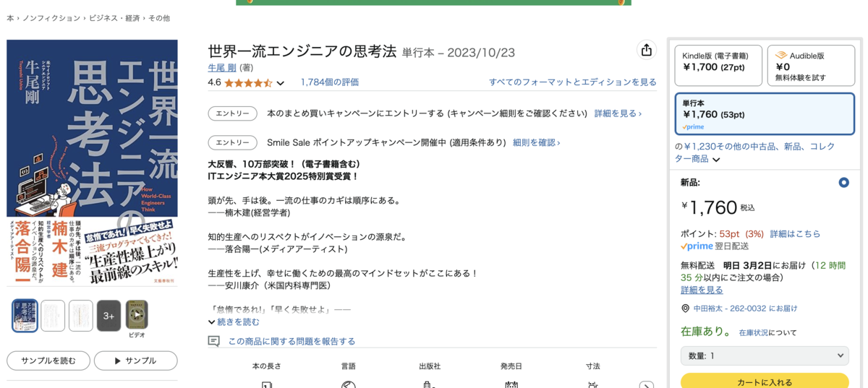Click the 寸法 dimensions icon
The image size is (868, 388).
point(593,384)
